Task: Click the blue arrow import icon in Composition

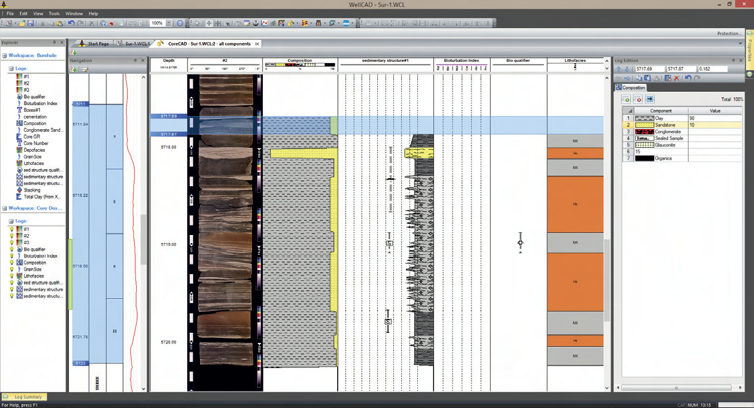Action: [x=649, y=99]
